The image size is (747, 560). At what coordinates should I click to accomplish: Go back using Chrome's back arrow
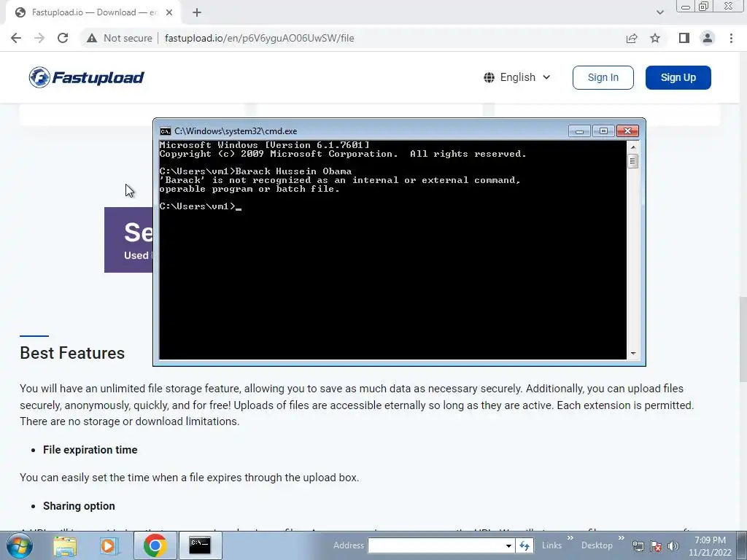pyautogui.click(x=16, y=38)
